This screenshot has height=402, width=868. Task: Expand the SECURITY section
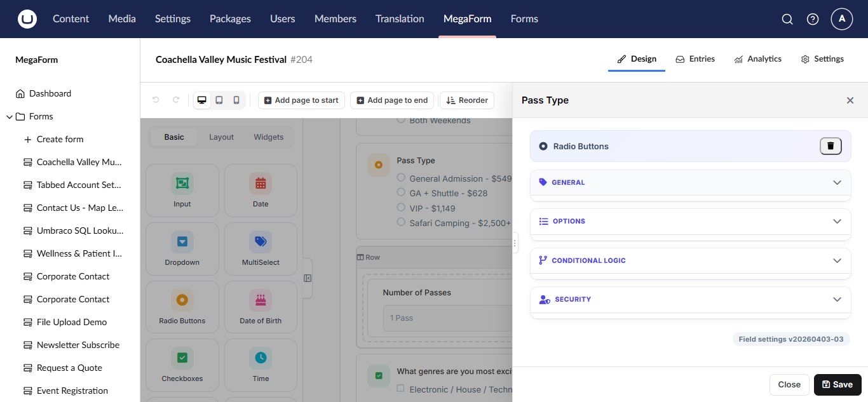[690, 299]
